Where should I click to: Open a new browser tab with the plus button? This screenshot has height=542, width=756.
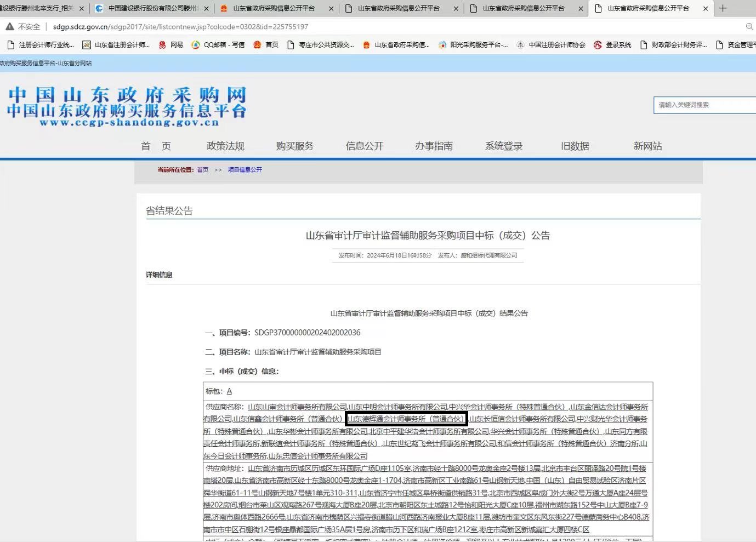723,8
